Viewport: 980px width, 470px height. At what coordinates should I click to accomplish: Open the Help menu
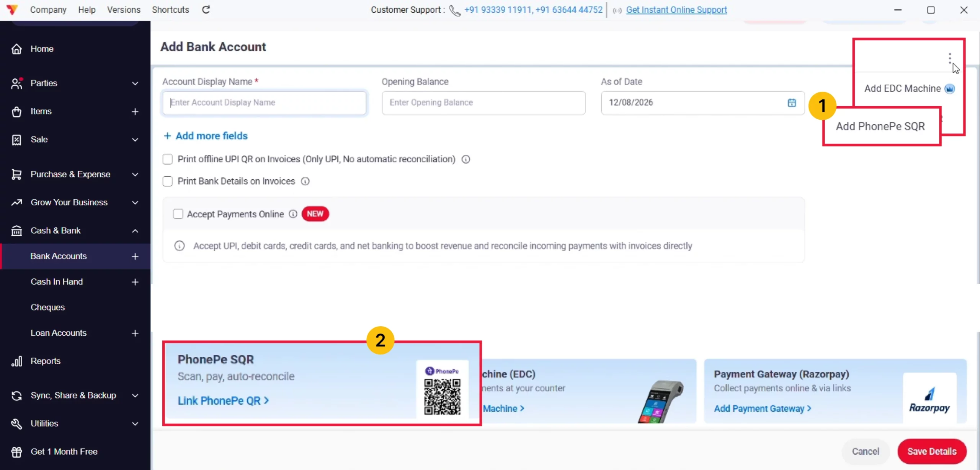87,10
